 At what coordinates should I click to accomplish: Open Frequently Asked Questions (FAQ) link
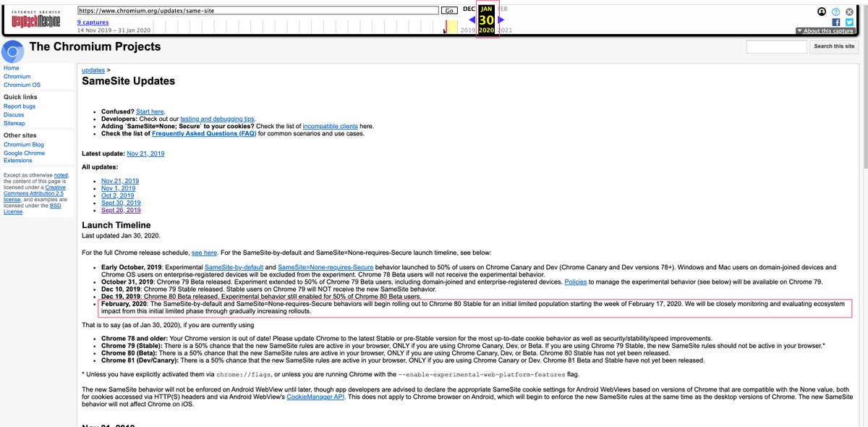tap(204, 133)
